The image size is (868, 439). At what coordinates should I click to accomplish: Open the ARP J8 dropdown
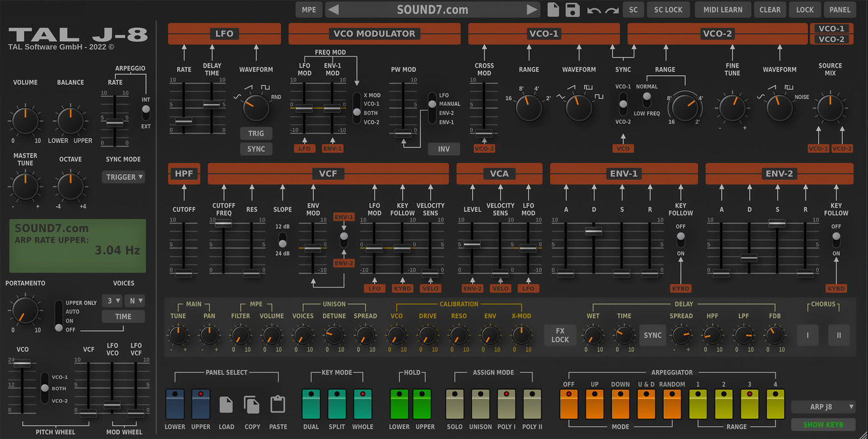point(823,407)
